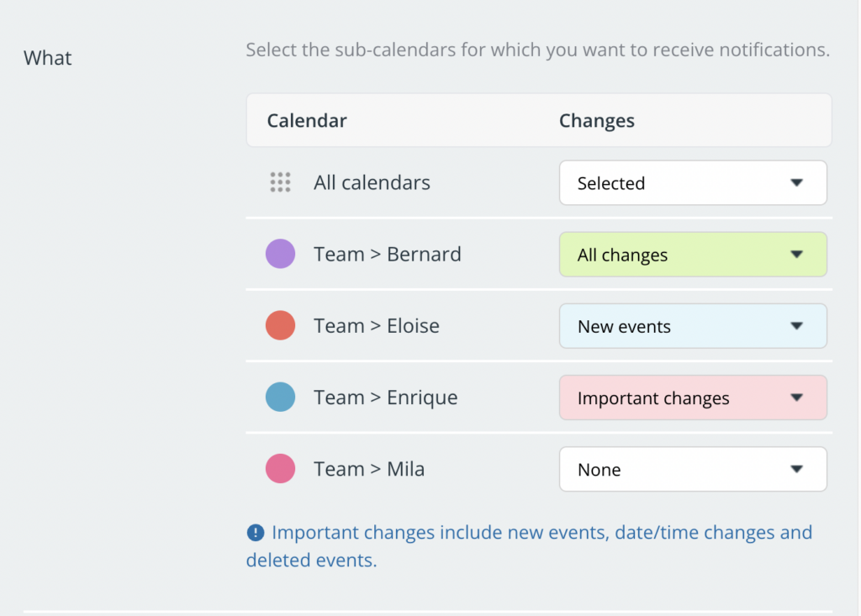The height and width of the screenshot is (616, 861).
Task: Open the All calendars Selected dropdown
Action: click(693, 183)
